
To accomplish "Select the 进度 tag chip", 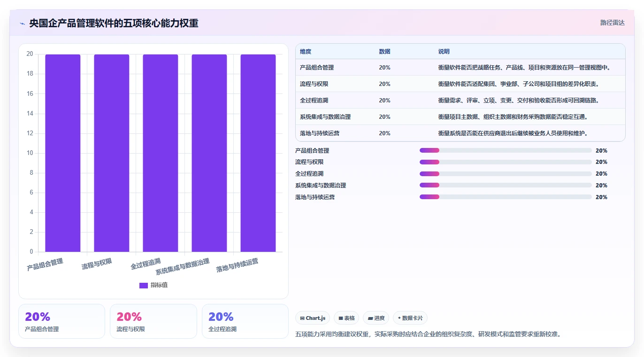I will (376, 318).
